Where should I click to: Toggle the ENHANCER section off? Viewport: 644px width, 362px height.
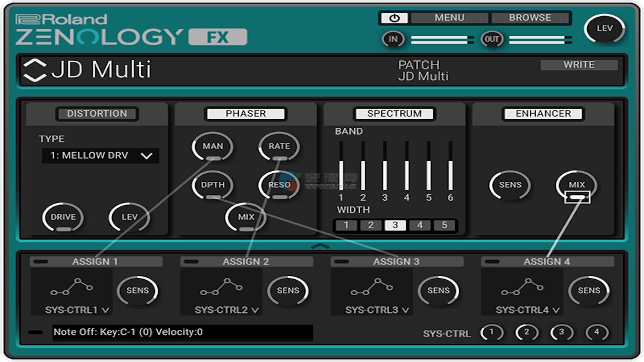(x=543, y=114)
